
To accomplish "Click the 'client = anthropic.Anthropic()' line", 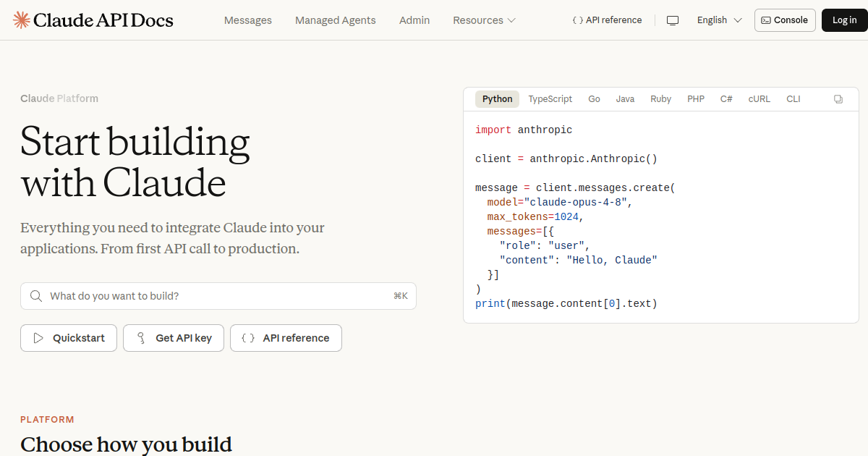I will [x=566, y=159].
